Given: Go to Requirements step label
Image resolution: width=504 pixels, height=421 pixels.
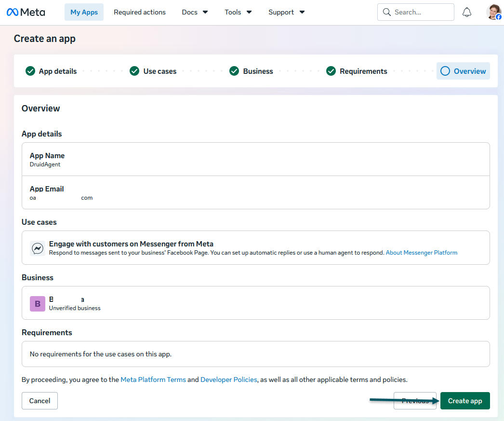Looking at the screenshot, I should 363,71.
